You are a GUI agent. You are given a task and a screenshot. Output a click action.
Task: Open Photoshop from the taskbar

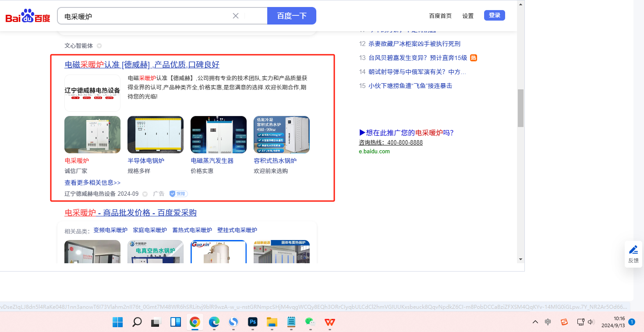tap(252, 322)
